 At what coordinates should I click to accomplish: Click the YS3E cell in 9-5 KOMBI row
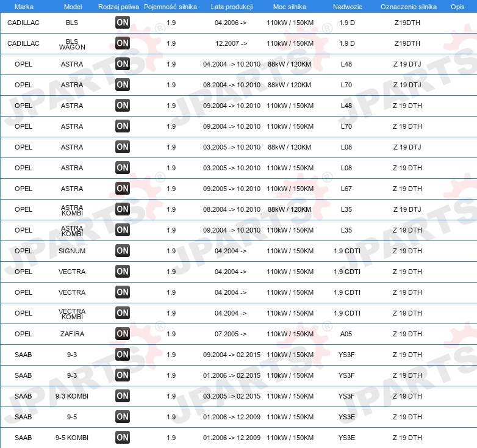tap(346, 438)
